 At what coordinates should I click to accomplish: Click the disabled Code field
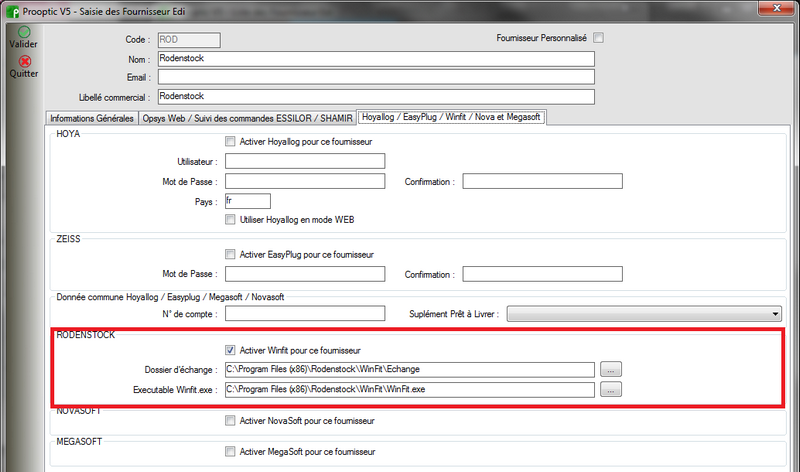(189, 40)
